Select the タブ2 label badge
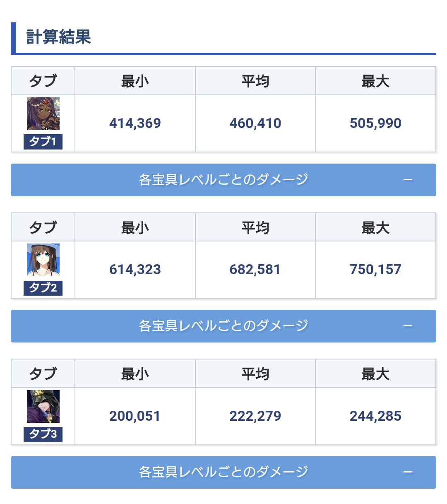This screenshot has width=447, height=504. (43, 288)
